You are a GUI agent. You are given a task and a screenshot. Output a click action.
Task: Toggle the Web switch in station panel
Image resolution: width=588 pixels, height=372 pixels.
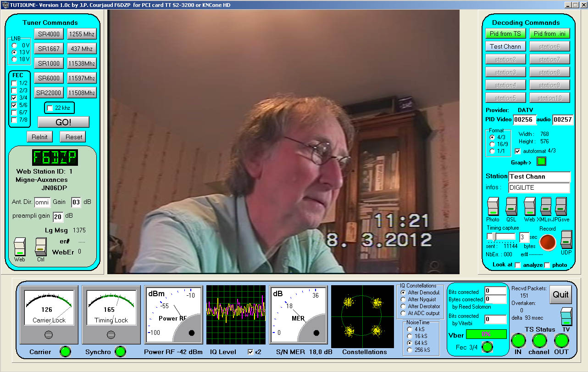pyautogui.click(x=20, y=247)
